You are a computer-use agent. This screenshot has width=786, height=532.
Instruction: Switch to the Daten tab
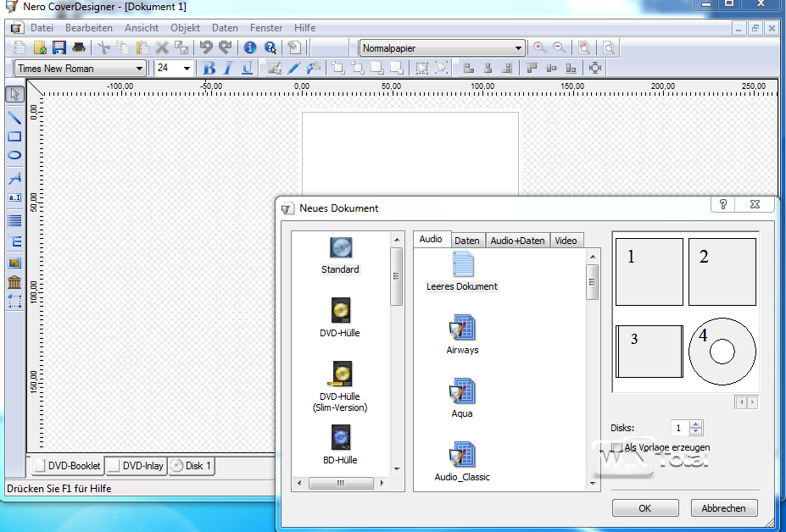tap(467, 241)
